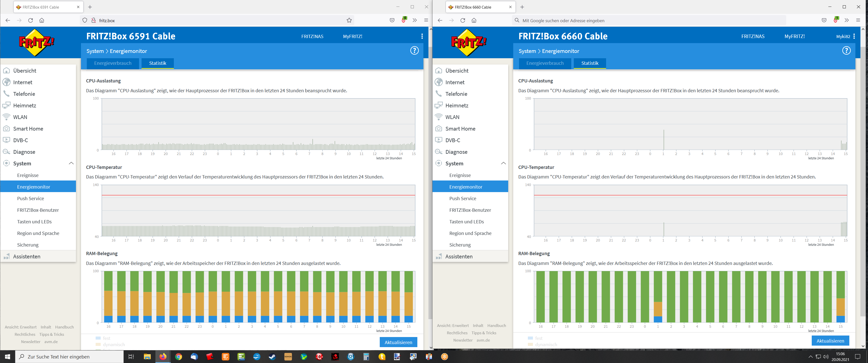Viewport: 868px width, 363px height.
Task: Switch to Energieverbrauch tab in 6591 window
Action: pyautogui.click(x=113, y=63)
